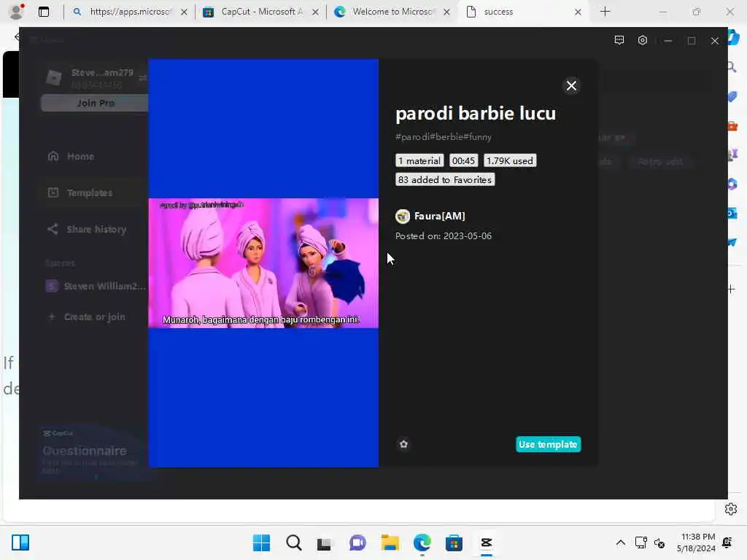Switch to Welcome to Microsoft tab

pos(392,12)
